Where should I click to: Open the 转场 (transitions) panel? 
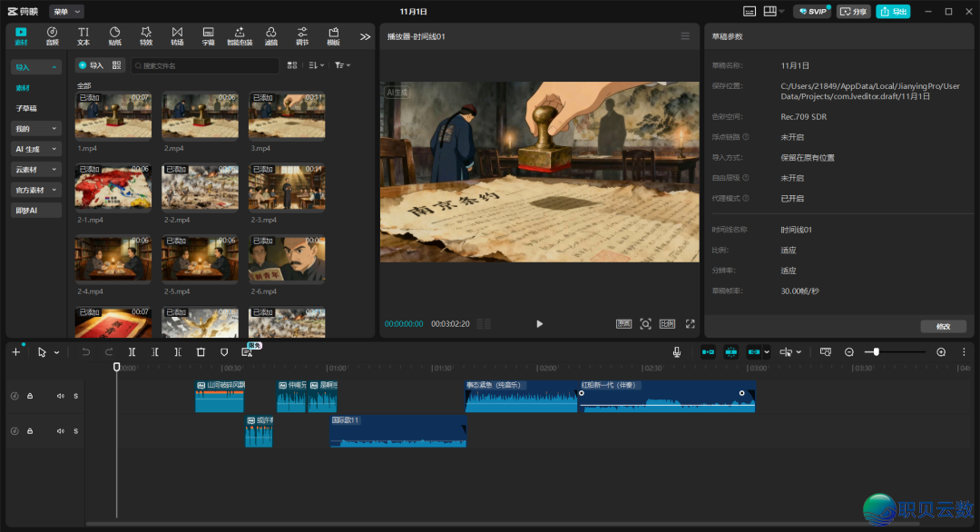click(177, 36)
